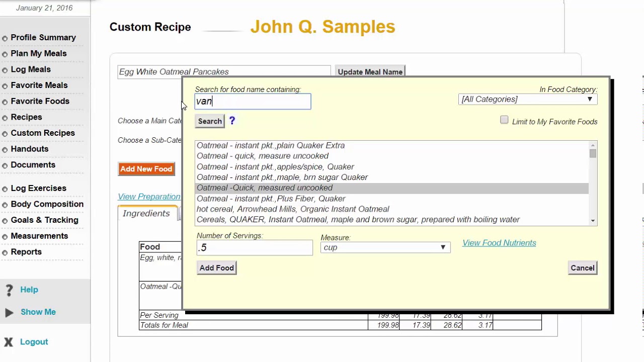Select Oatmeal - instant pkt.,Plus Fiber, Quaker
This screenshot has width=644, height=362.
pos(391,199)
